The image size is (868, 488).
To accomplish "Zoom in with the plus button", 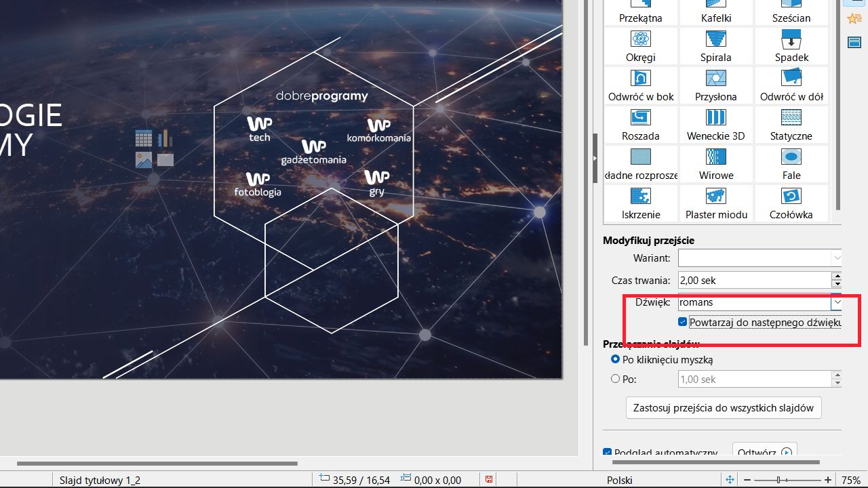I will pyautogui.click(x=828, y=480).
